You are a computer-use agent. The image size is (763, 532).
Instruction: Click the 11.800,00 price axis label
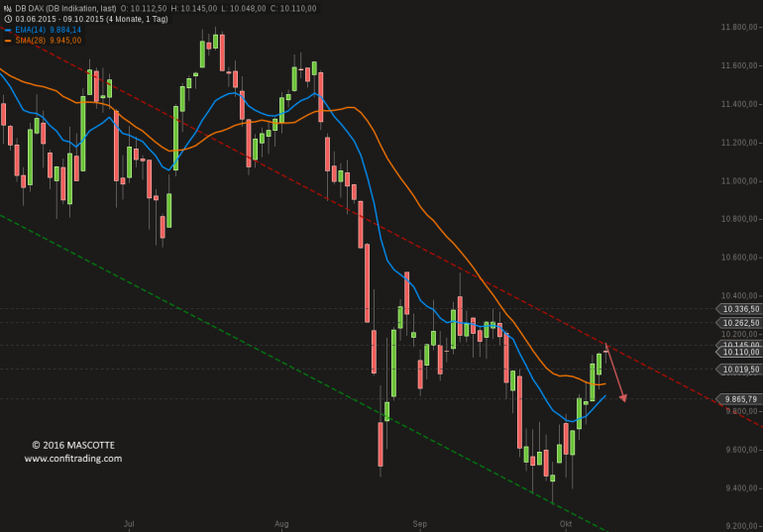tap(739, 27)
